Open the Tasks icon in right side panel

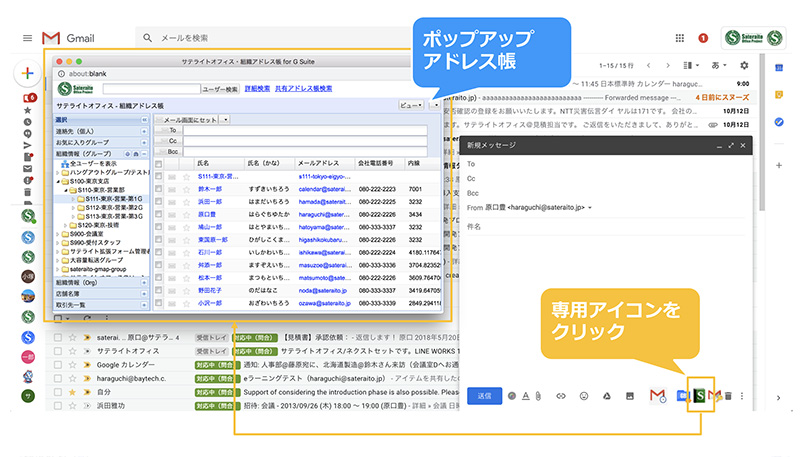point(779,122)
